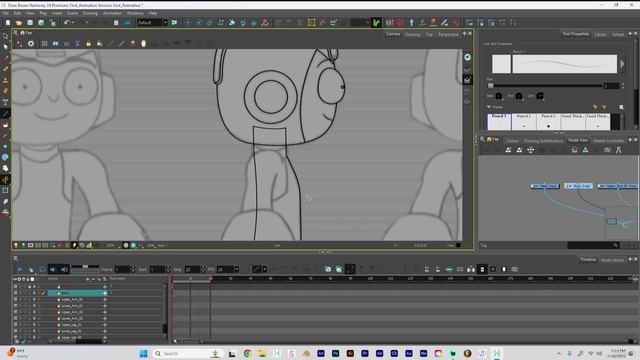Toggle the enable checkbox of the third Timeline layer

click(16, 299)
